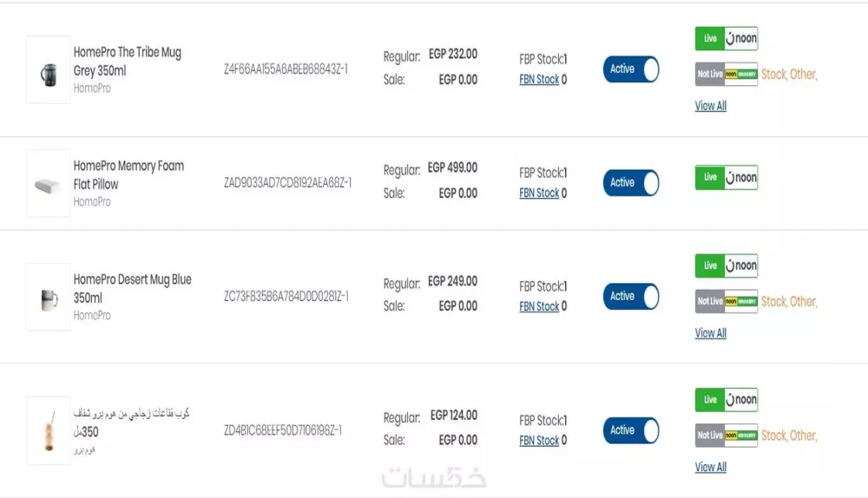The height and width of the screenshot is (498, 868).
Task: Open FBN Stock link for Memory Foam Pillow
Action: pos(539,193)
